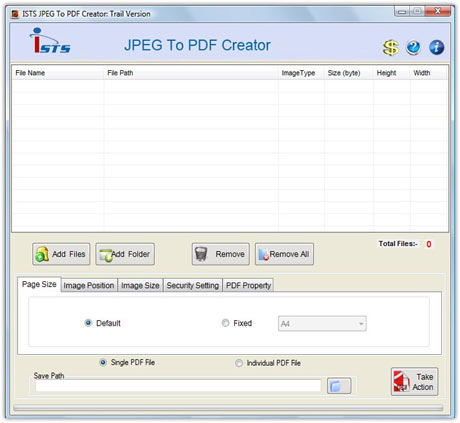Click the Remove All button

tap(284, 254)
